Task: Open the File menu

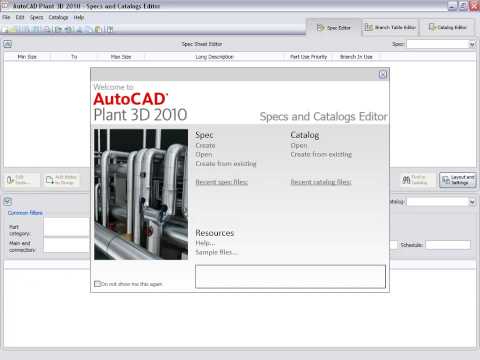Action: click(6, 17)
